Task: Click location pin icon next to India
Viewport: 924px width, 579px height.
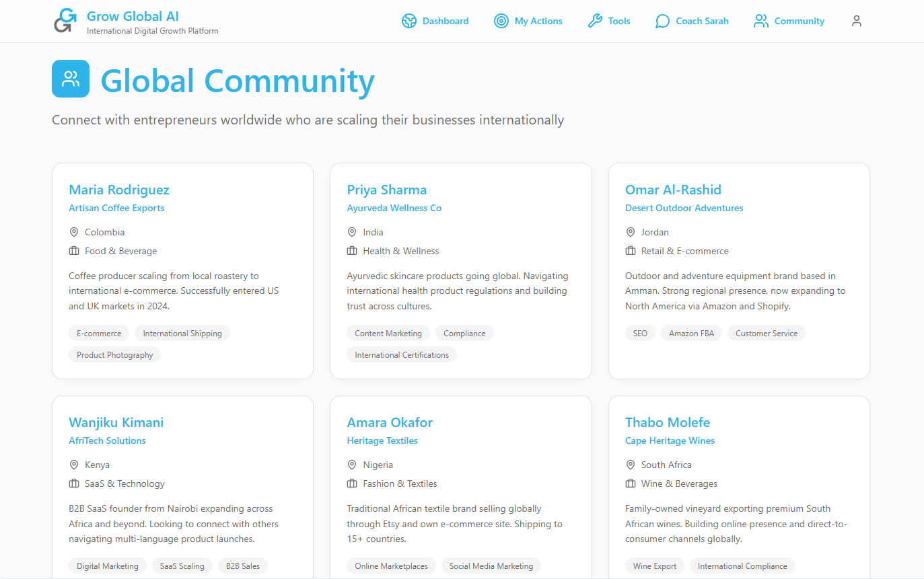Action: click(352, 232)
